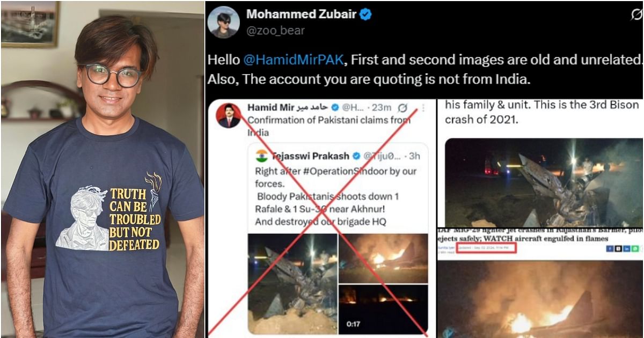Open the portrait photo of man in t-shirt
Image resolution: width=644 pixels, height=338 pixels.
point(102,169)
